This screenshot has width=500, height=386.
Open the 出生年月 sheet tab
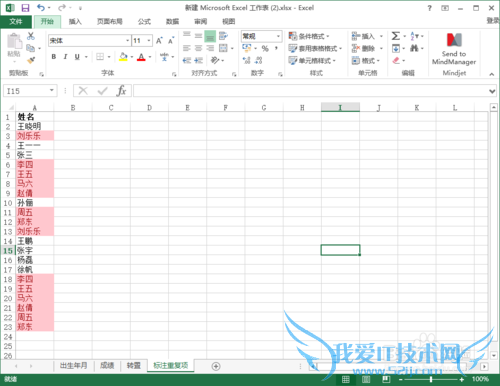pos(73,366)
